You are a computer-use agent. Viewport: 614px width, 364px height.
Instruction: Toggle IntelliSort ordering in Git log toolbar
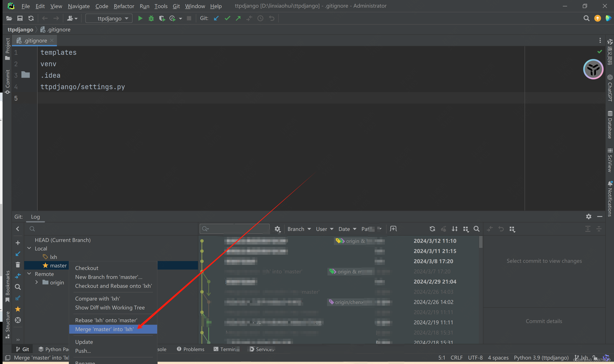(x=455, y=229)
